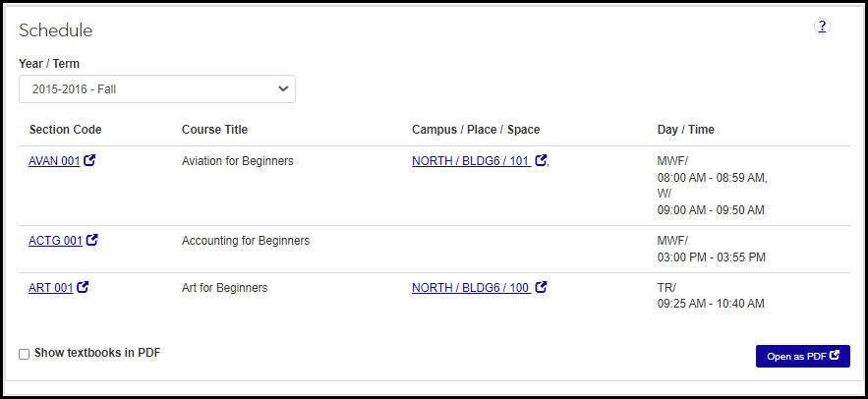868x399 pixels.
Task: Click external icon after NORTH / BLDG6 / 101
Action: (x=541, y=161)
